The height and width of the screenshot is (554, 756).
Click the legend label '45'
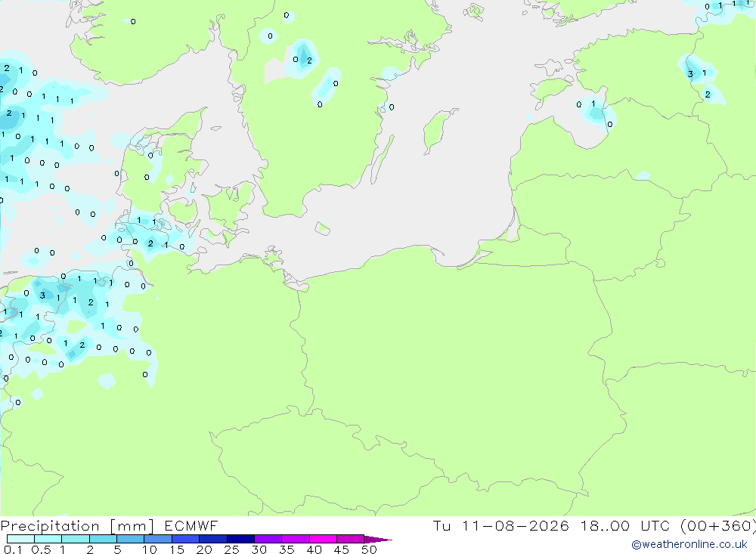342,549
